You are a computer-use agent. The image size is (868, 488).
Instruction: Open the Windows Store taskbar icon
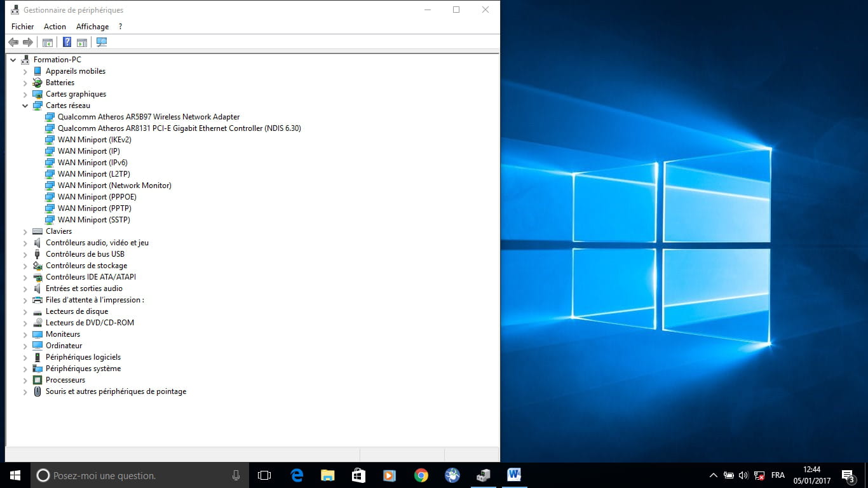(359, 475)
